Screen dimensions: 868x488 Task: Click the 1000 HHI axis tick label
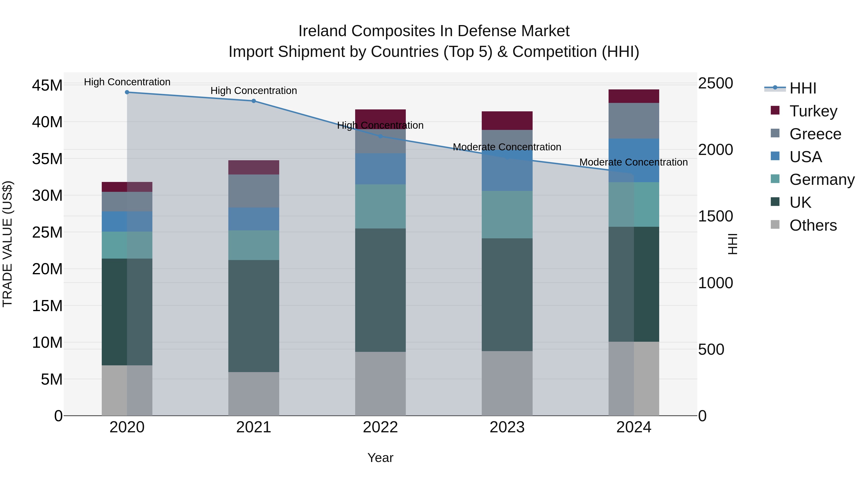point(715,283)
